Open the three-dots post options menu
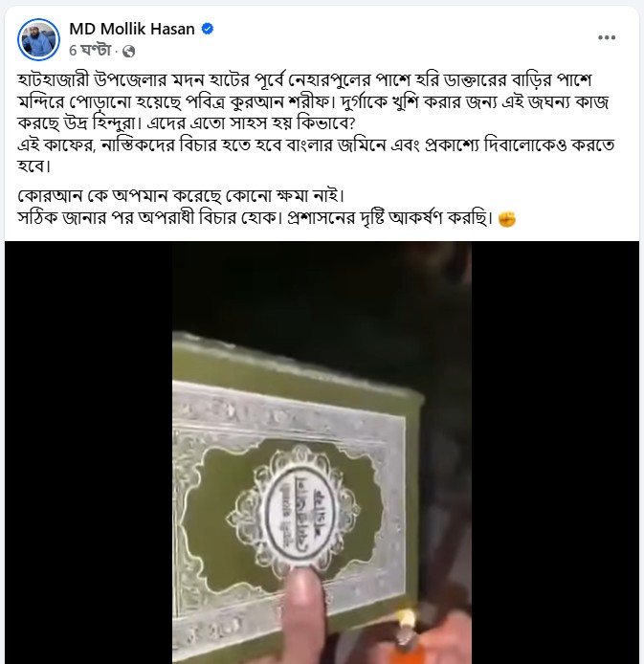The image size is (644, 664). tap(607, 37)
